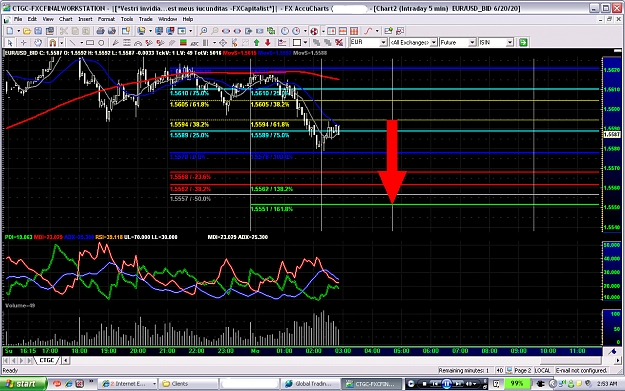Click the Save icon in toolbar
The width and height of the screenshot is (625, 391).
click(x=38, y=31)
